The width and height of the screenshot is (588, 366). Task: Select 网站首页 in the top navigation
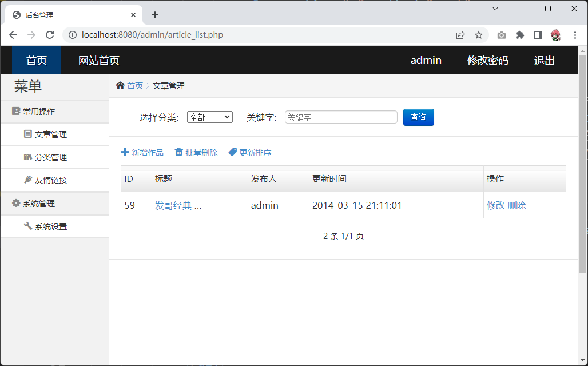pyautogui.click(x=99, y=61)
